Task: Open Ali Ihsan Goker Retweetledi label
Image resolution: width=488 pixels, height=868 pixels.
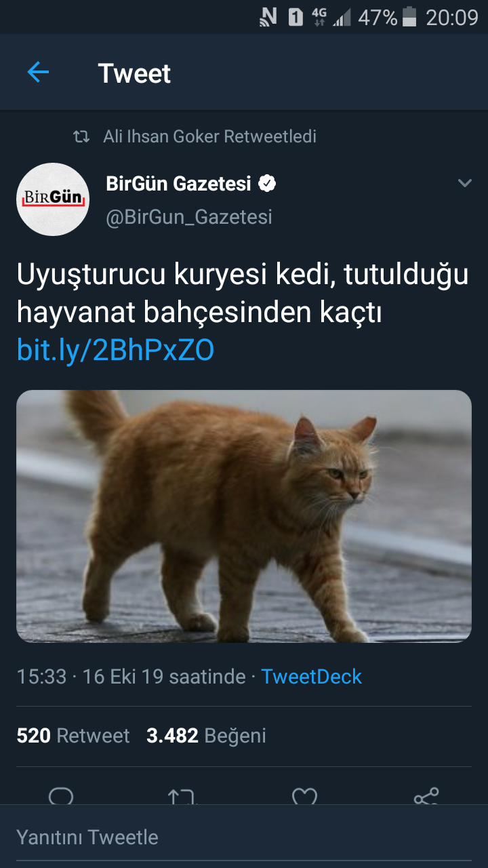Action: tap(209, 136)
